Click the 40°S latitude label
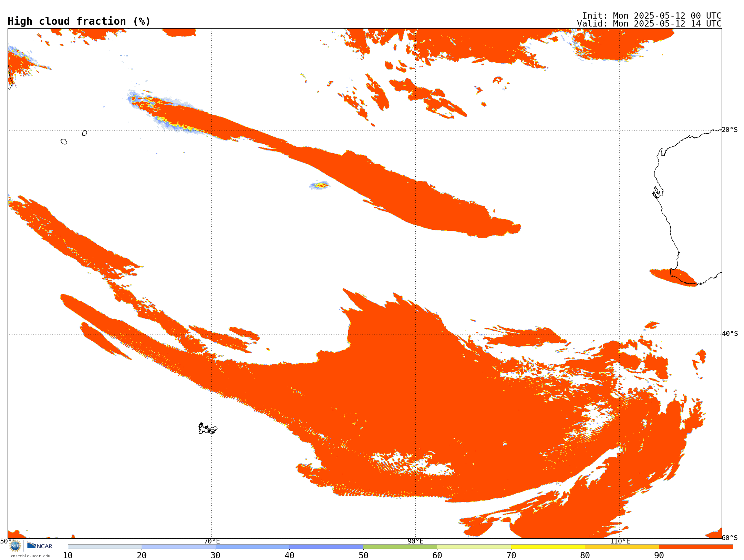This screenshot has height=560, width=744. click(730, 334)
